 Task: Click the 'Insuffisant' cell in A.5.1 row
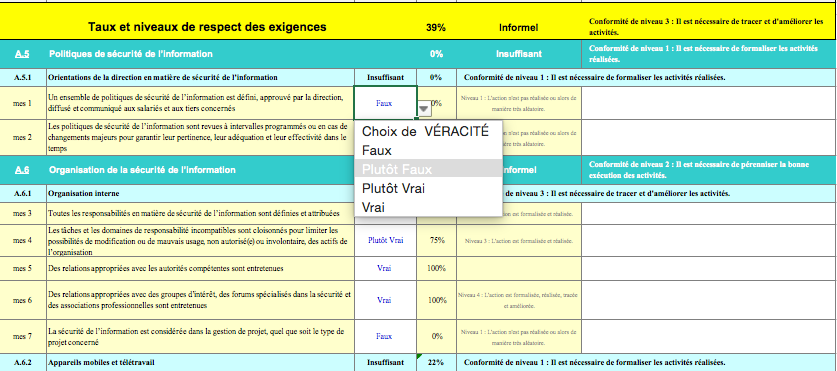[x=385, y=77]
